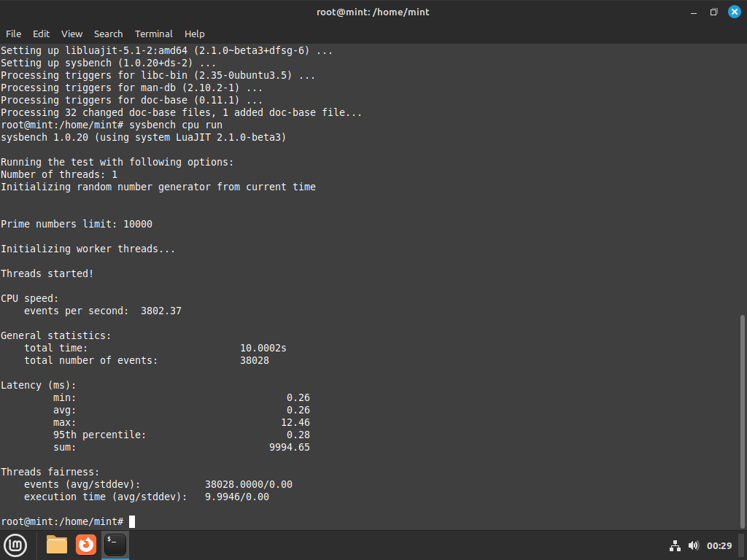The width and height of the screenshot is (747, 560).
Task: Click the 95th percentile value 0.28
Action: tap(298, 435)
